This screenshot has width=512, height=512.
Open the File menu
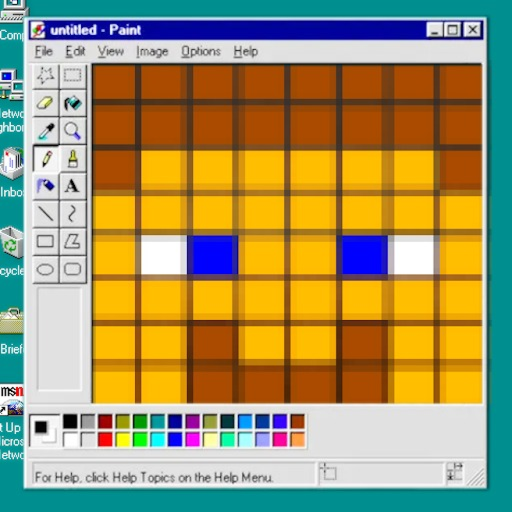pos(44,51)
